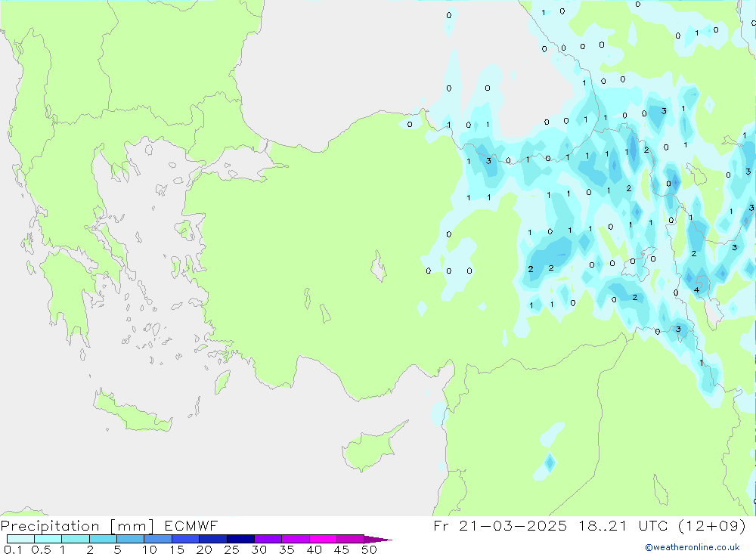Select the 2–5 mm legend color box
Screen dimensions: 756x554
pyautogui.click(x=103, y=539)
